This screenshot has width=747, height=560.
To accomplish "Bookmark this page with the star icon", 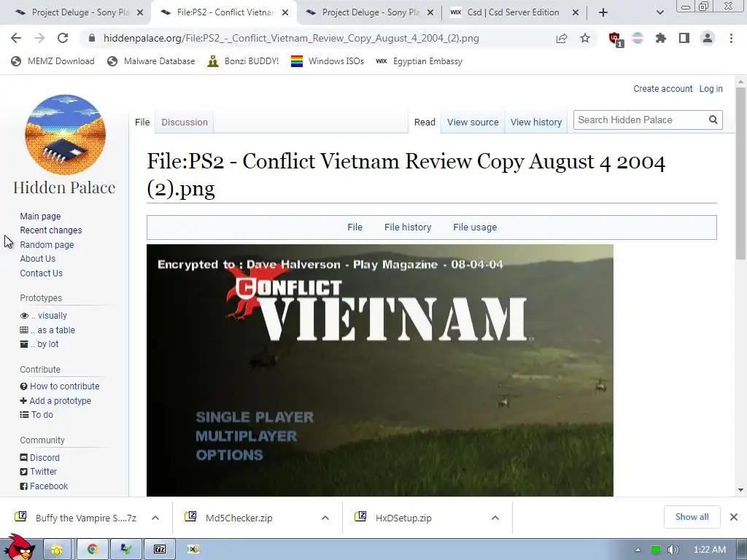I will (x=585, y=38).
